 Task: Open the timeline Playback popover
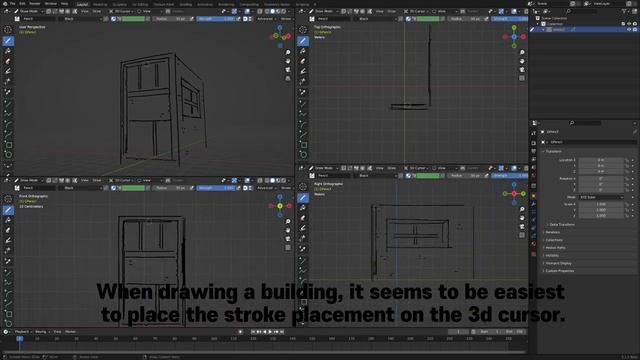click(x=22, y=332)
